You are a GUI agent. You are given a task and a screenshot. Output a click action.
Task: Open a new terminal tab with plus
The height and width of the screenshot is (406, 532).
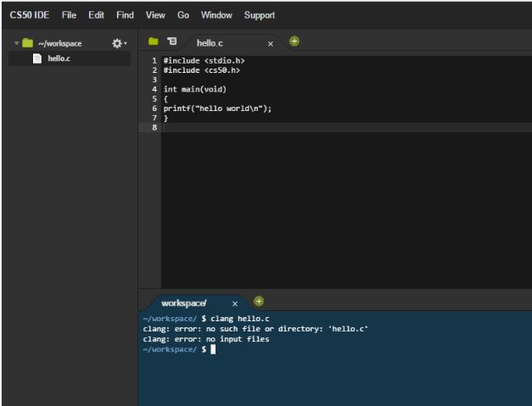point(259,301)
